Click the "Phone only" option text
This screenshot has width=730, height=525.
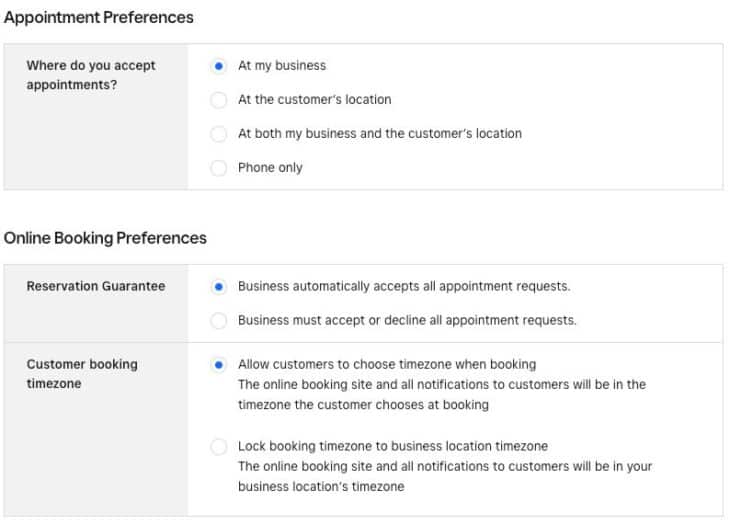270,168
